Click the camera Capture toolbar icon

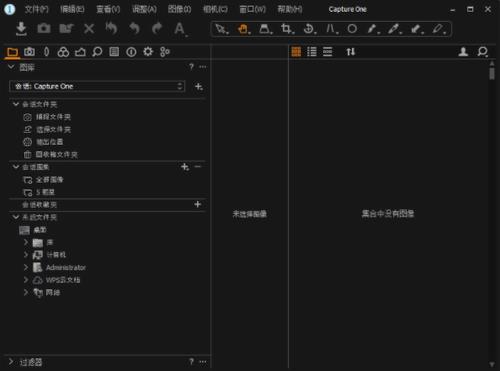[44, 29]
